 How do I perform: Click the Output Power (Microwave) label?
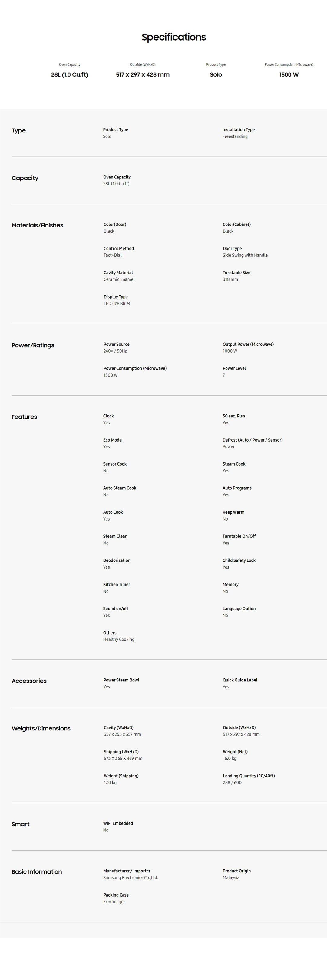248,344
